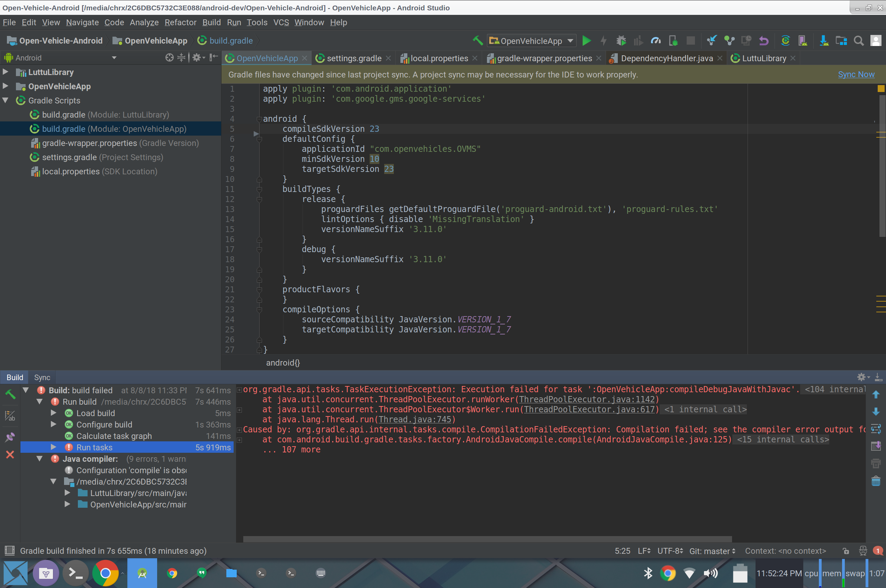Open OpenVehicleApp run configuration dropdown
The width and height of the screenshot is (886, 588).
(531, 40)
